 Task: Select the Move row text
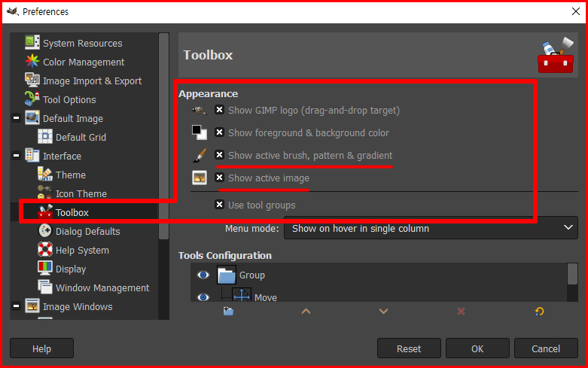pos(266,297)
